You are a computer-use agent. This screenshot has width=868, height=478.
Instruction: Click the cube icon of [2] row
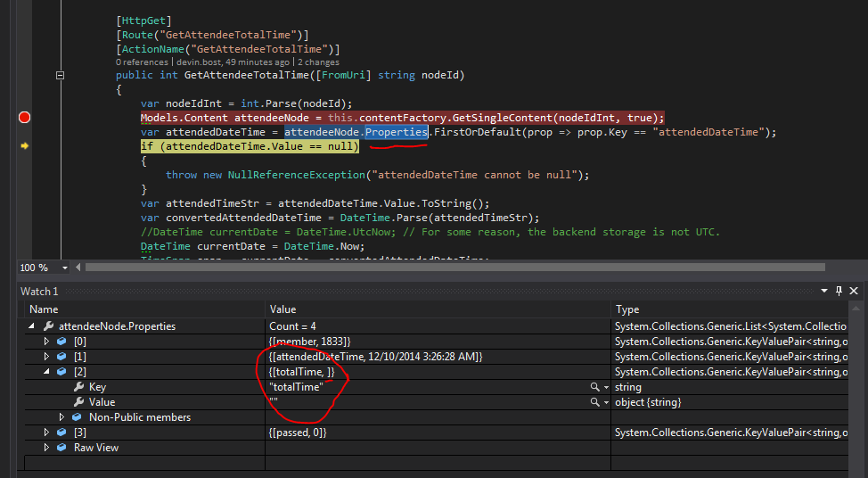[61, 372]
